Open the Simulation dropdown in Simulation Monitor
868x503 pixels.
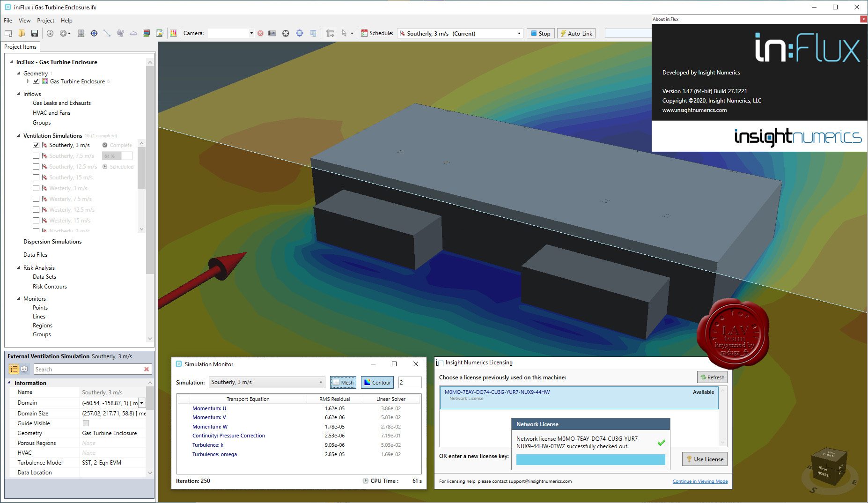pos(267,382)
